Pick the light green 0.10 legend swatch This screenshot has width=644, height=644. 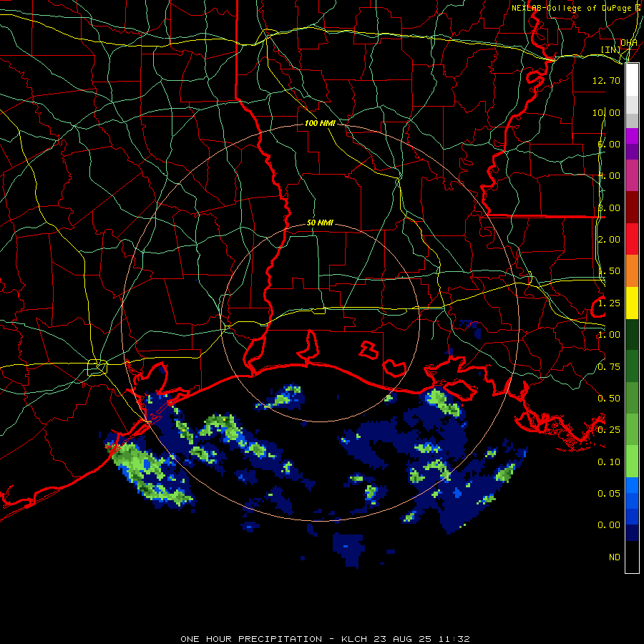[632, 462]
